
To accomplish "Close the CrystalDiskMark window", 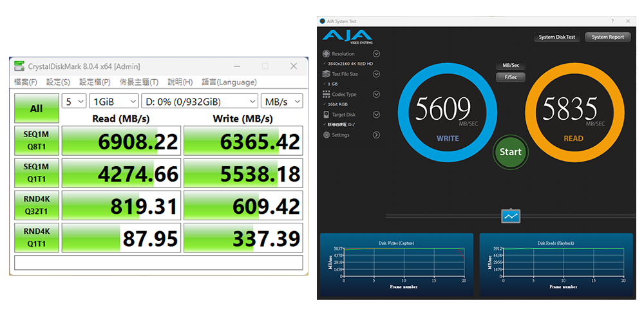I will point(293,66).
